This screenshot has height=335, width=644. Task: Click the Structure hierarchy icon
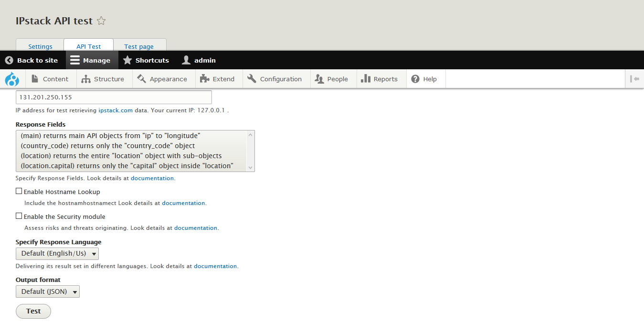click(86, 79)
